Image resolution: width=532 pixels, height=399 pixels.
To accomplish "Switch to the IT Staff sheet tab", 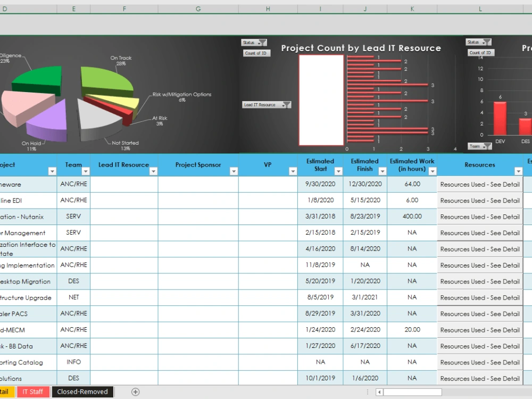I will [x=33, y=391].
